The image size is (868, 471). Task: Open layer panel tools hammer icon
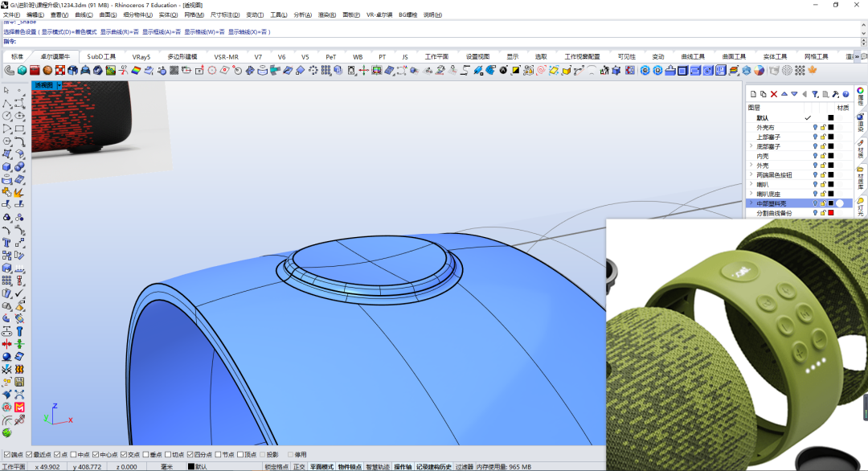point(835,94)
